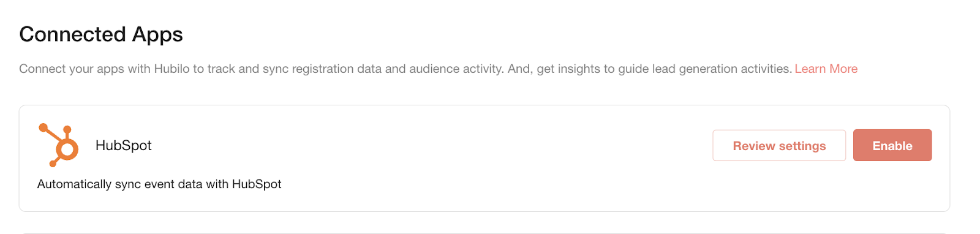Open Review settings for HubSpot

(x=779, y=145)
